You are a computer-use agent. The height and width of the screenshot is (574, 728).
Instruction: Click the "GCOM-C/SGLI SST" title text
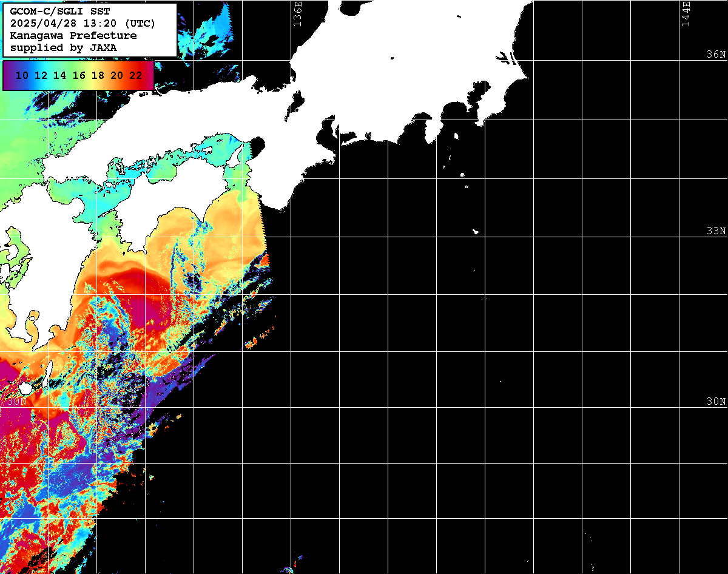click(60, 12)
